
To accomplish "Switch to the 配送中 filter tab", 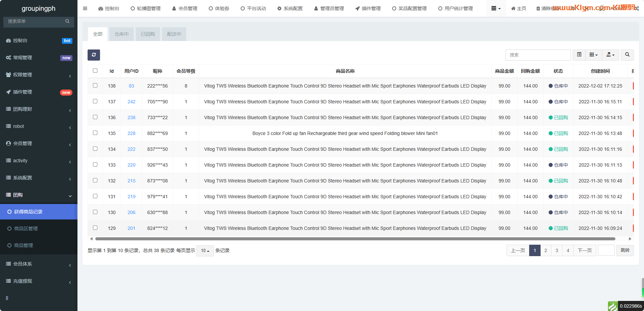I will tap(174, 34).
